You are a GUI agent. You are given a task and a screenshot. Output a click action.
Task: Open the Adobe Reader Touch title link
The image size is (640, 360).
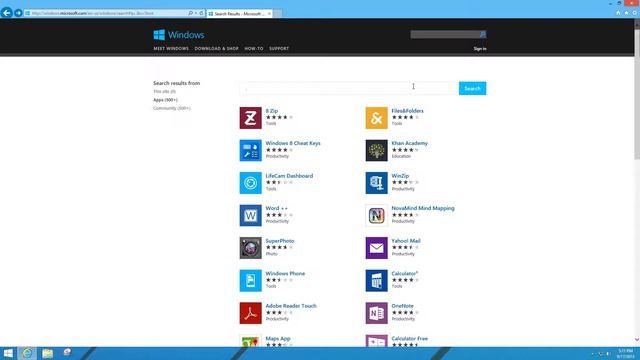pyautogui.click(x=291, y=306)
